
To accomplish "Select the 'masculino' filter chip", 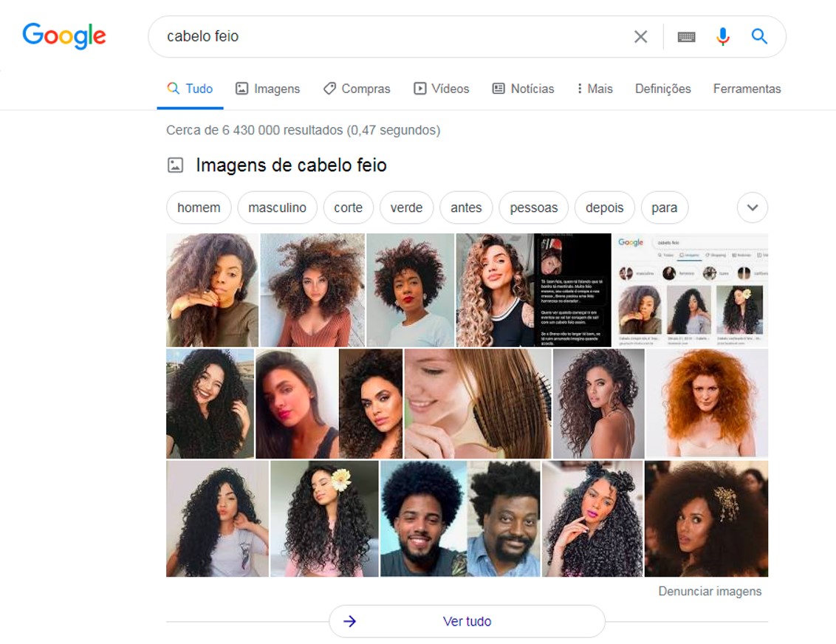I will tap(278, 208).
